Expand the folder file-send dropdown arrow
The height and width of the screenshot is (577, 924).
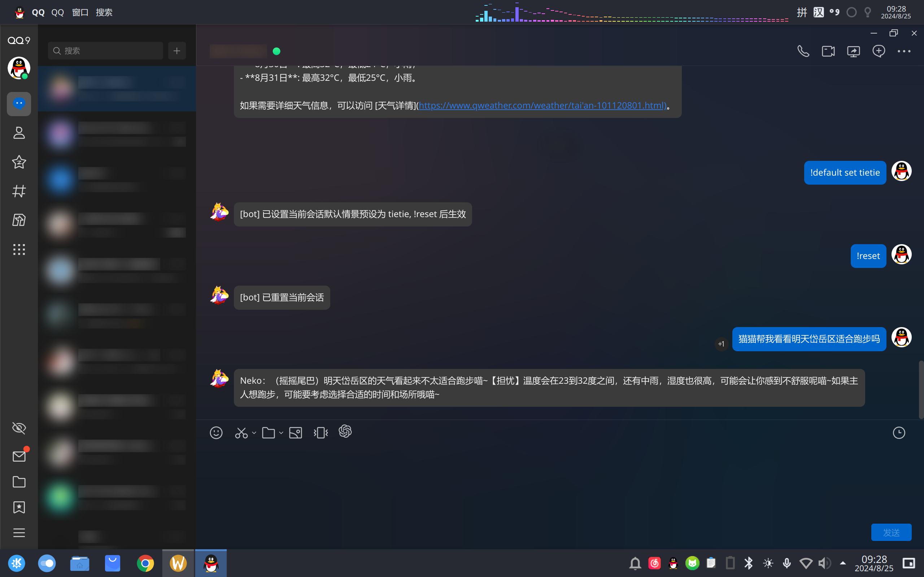[281, 433]
